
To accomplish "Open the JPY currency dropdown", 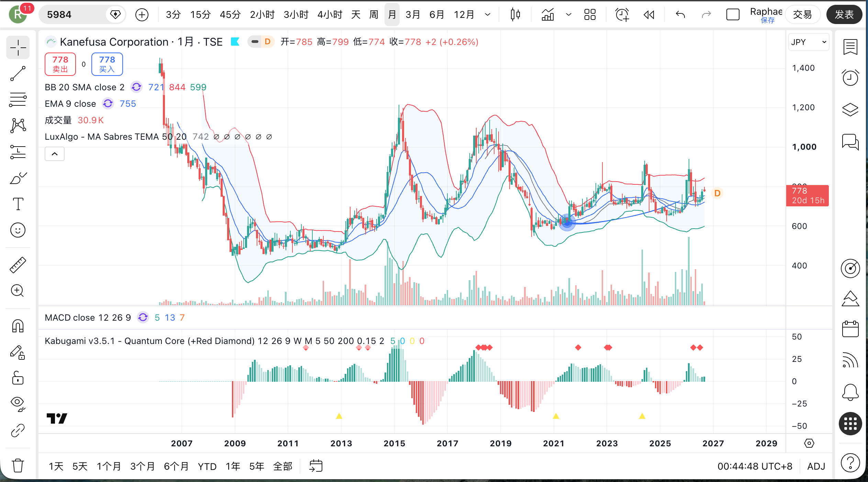I will [x=808, y=42].
